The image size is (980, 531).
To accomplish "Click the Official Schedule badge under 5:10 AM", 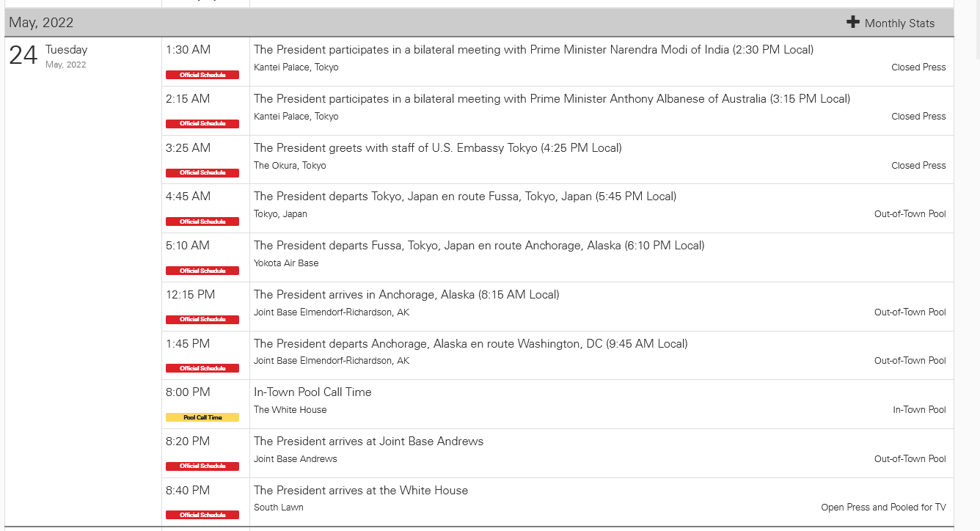I will pos(202,271).
